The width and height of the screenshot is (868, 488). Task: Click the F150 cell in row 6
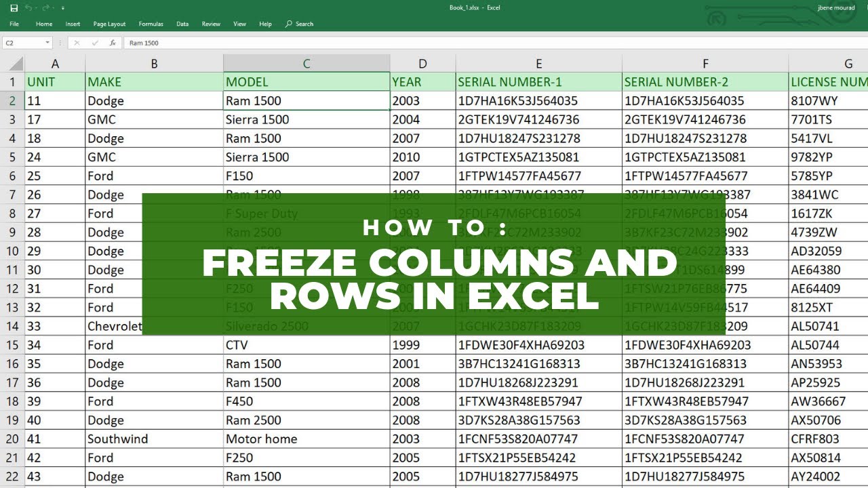pyautogui.click(x=307, y=176)
